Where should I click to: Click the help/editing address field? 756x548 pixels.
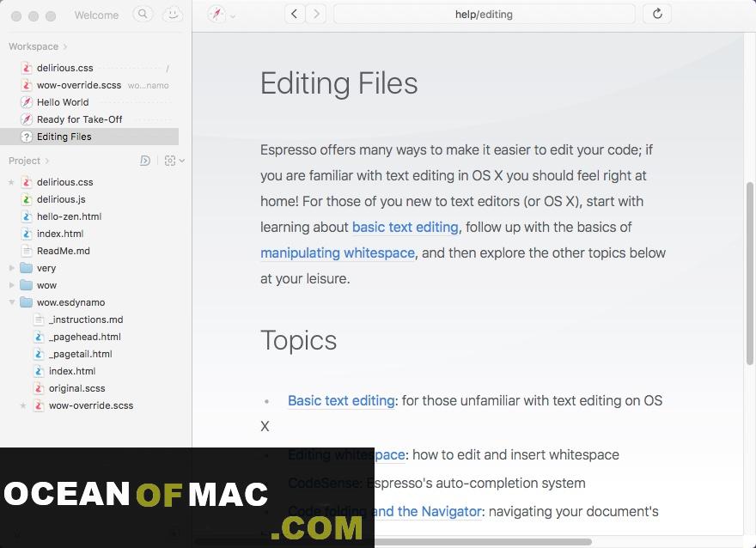click(x=484, y=14)
